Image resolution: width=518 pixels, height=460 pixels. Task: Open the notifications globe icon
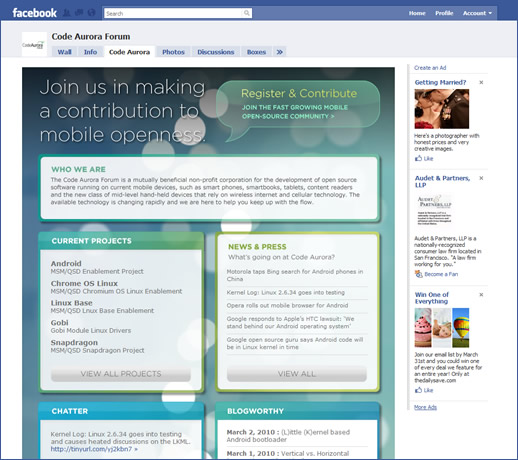(x=91, y=13)
